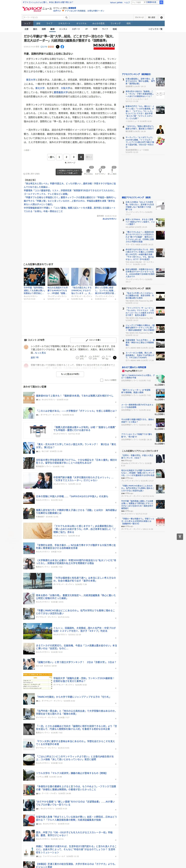Image resolution: width=186 pixels, height=868 pixels.
Task: Click 共感した smiley reaction on first comment
Action: [77, 357]
